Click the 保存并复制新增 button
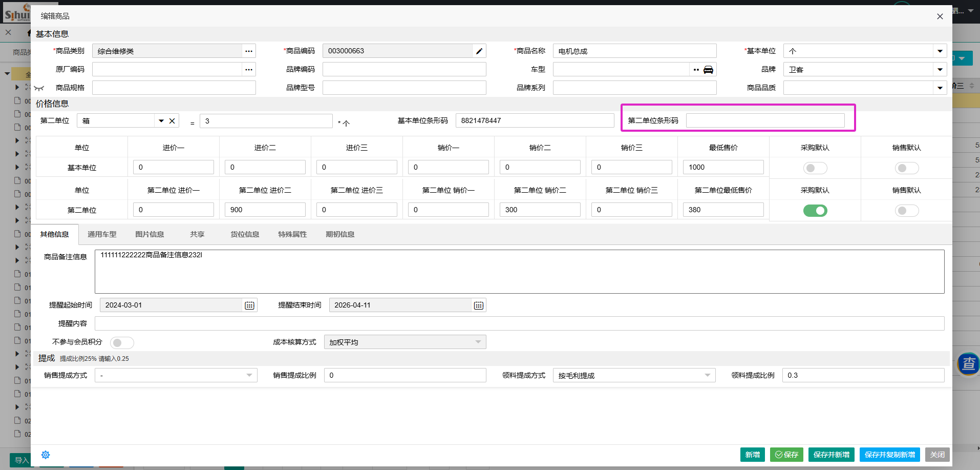The image size is (980, 470). tap(889, 455)
